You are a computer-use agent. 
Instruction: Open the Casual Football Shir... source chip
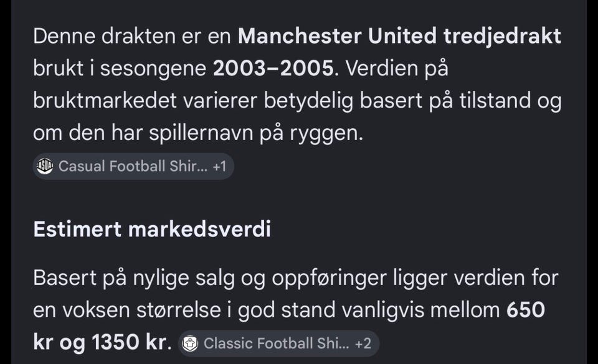coord(133,166)
